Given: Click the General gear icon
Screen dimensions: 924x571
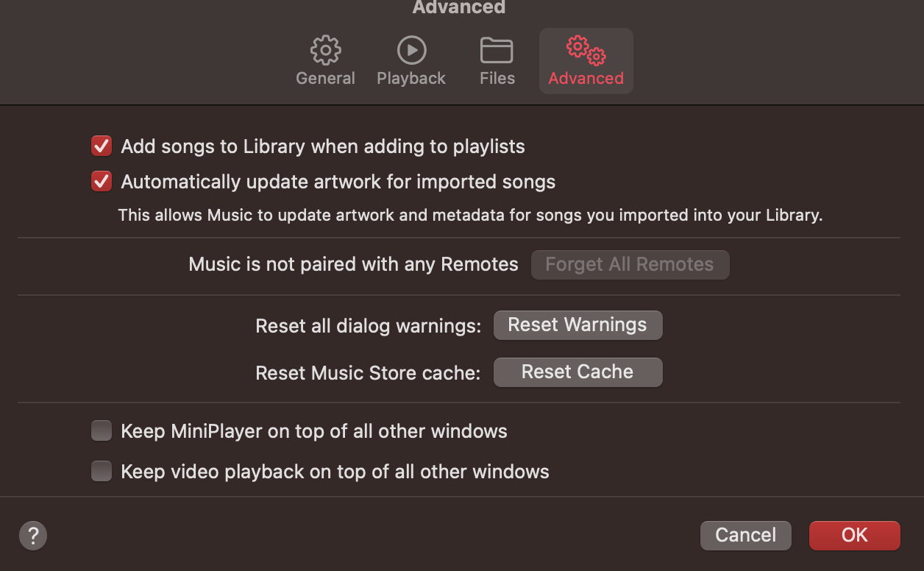Looking at the screenshot, I should [x=325, y=51].
